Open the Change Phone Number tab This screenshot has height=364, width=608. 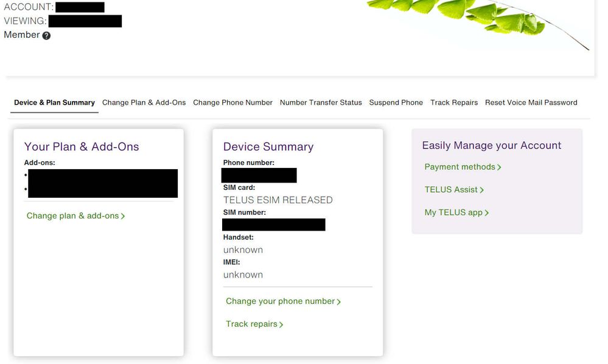coord(232,102)
